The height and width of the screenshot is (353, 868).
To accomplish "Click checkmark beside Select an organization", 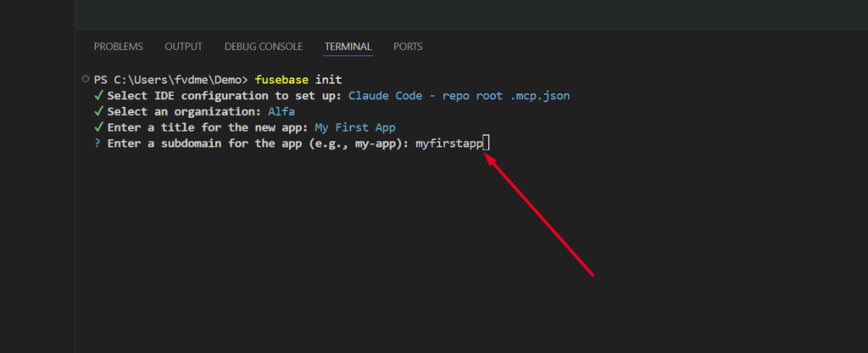I will (99, 111).
